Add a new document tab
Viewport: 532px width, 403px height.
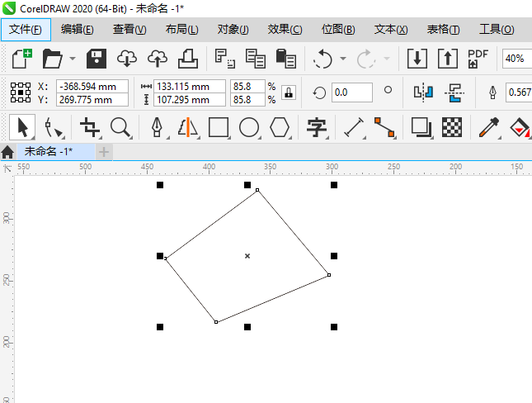point(104,152)
